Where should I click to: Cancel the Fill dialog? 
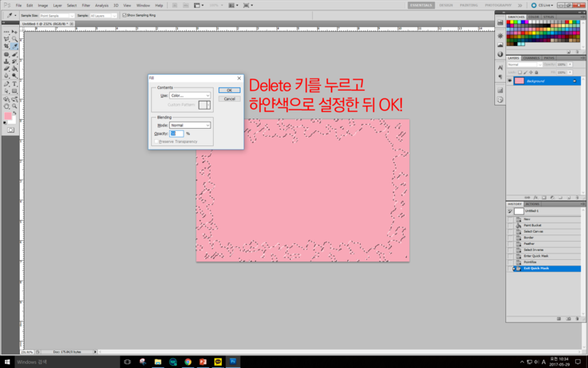[230, 99]
